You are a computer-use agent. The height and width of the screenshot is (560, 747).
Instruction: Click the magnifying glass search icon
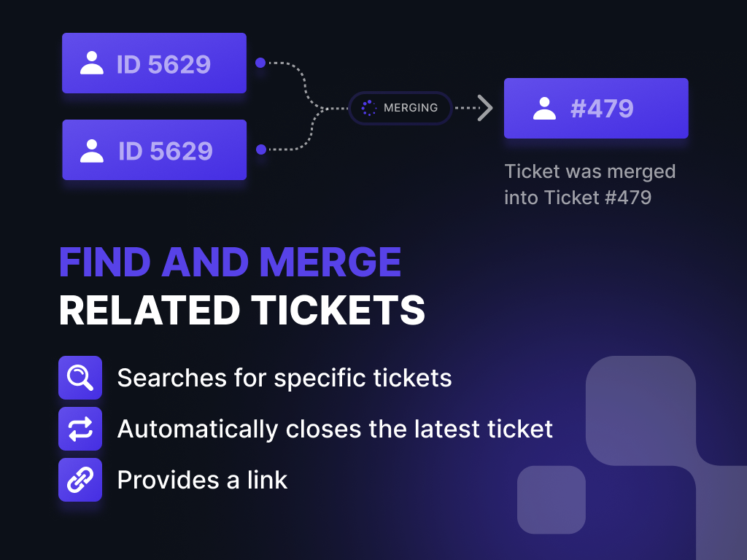pyautogui.click(x=80, y=378)
